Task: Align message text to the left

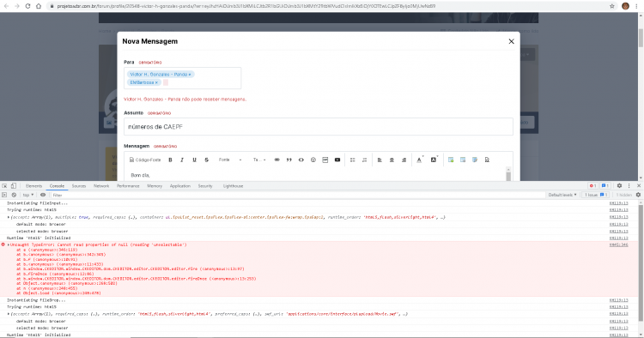Action: tap(380, 160)
